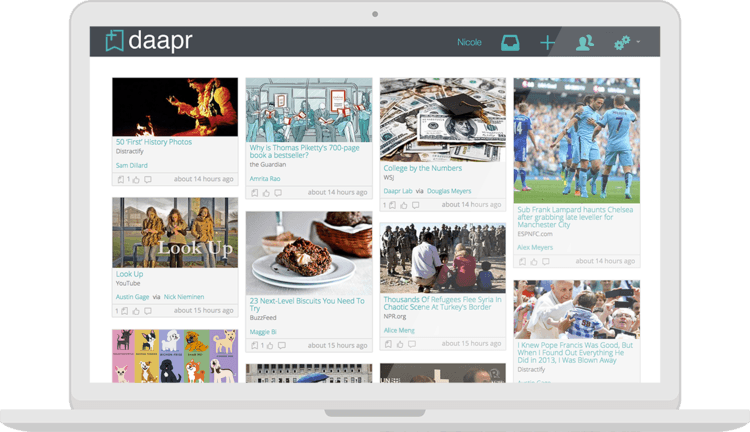Click the colorful dog breeds illustration thumbnail
750x432 pixels.
click(x=175, y=356)
